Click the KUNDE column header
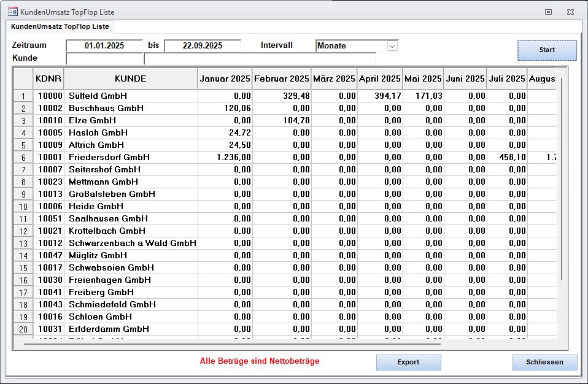Viewport: 588px width, 384px height. click(x=130, y=79)
